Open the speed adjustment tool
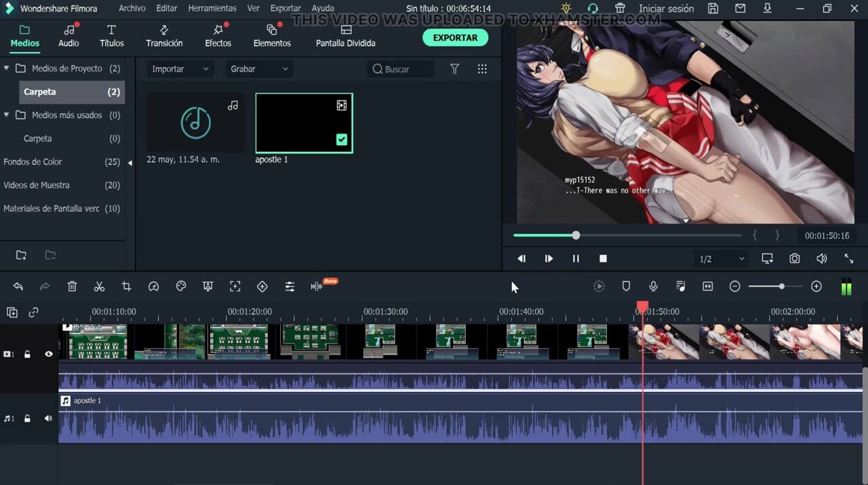The width and height of the screenshot is (868, 485). click(x=153, y=287)
